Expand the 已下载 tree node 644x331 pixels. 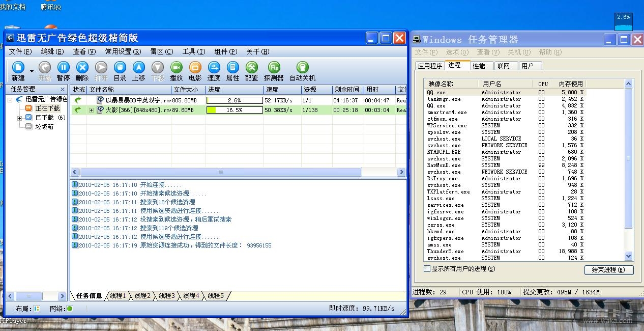[x=20, y=118]
